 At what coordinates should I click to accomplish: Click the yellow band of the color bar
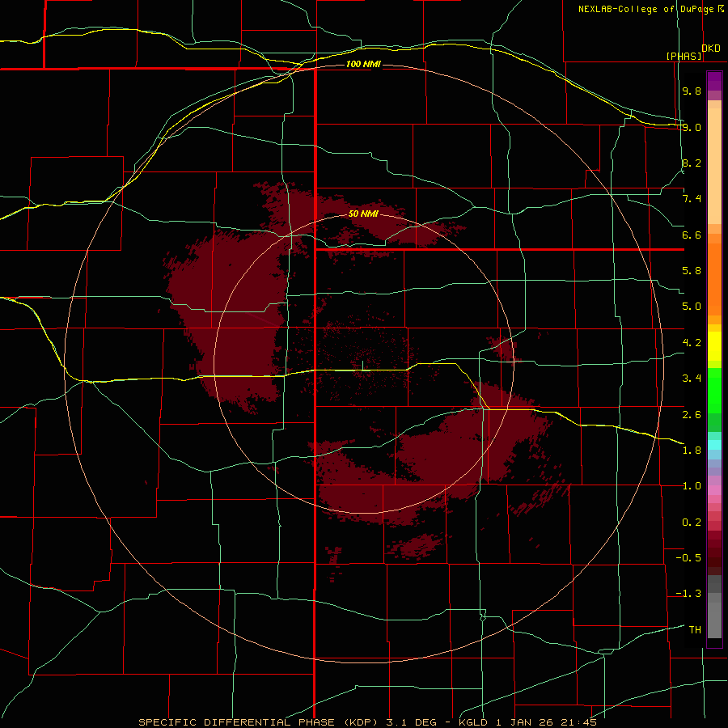point(714,346)
